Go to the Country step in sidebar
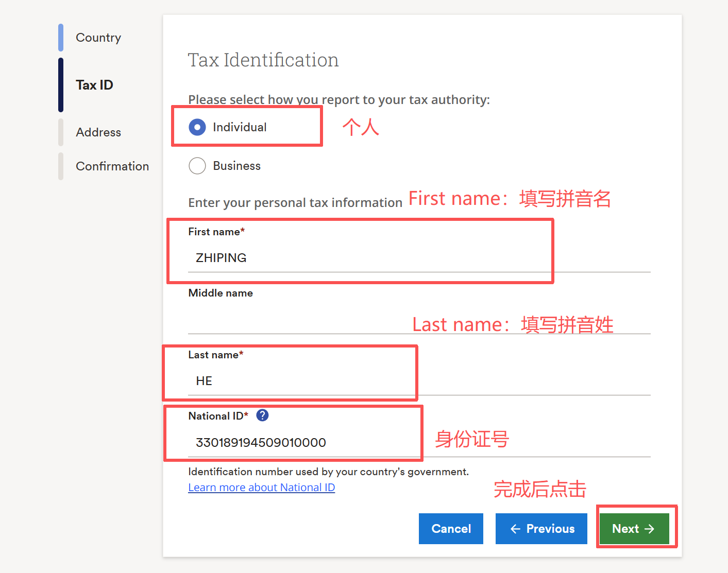The width and height of the screenshot is (728, 573). pyautogui.click(x=98, y=38)
